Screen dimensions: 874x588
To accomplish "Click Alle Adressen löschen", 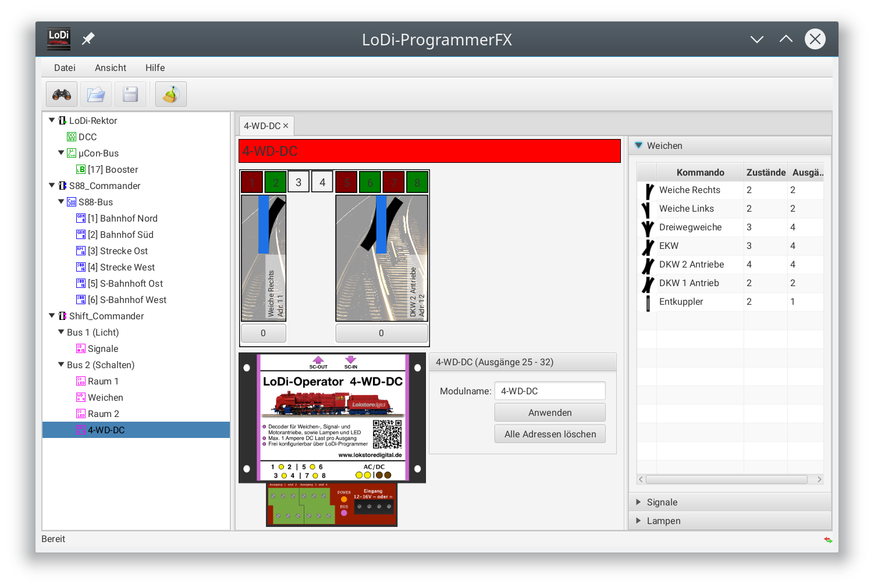I will coord(549,433).
